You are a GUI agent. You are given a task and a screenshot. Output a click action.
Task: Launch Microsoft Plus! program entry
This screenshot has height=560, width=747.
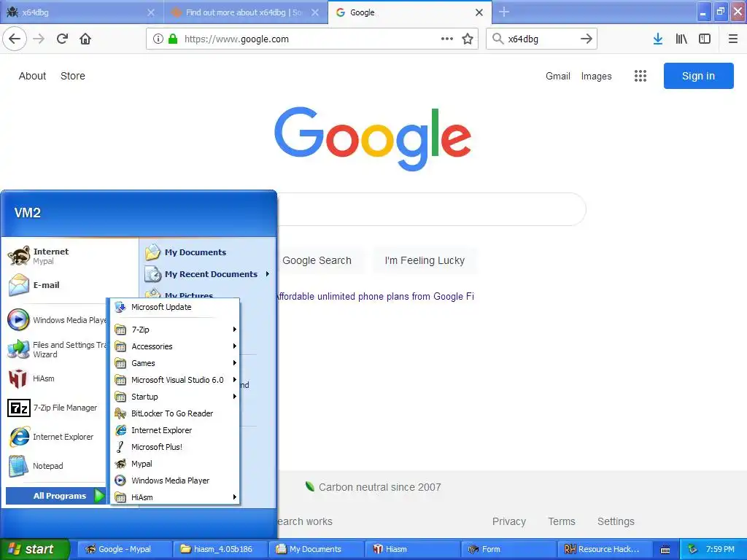pos(175,447)
